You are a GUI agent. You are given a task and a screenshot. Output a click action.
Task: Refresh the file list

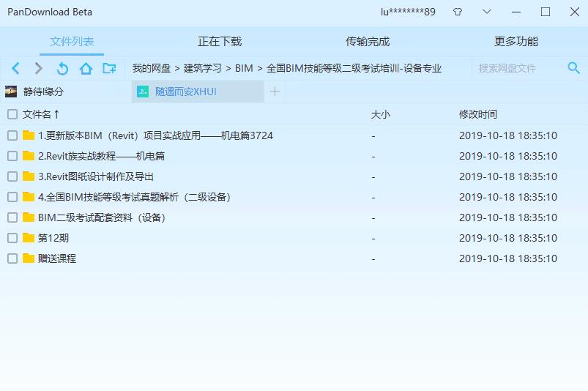[x=62, y=68]
